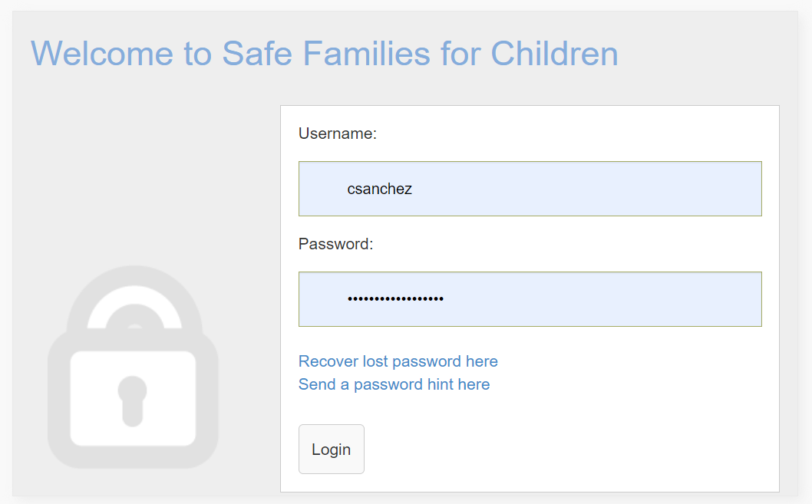Click the Welcome to Safe Families for Children heading

(324, 53)
